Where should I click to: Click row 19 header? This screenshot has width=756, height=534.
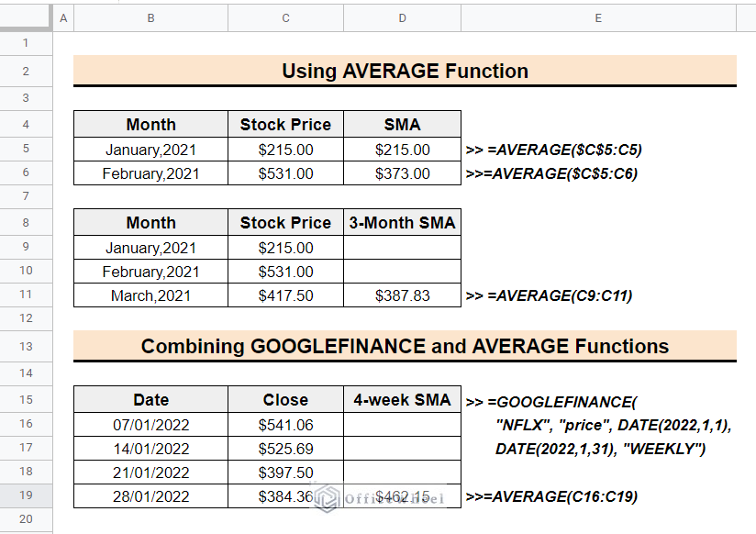click(26, 495)
